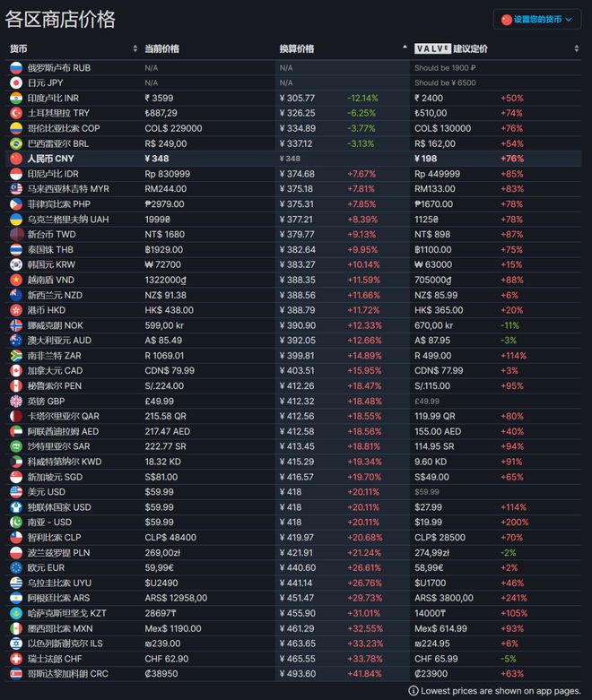Screen dimensions: 592x700
Task: Click the China flag icon for CNY
Action: (16, 159)
